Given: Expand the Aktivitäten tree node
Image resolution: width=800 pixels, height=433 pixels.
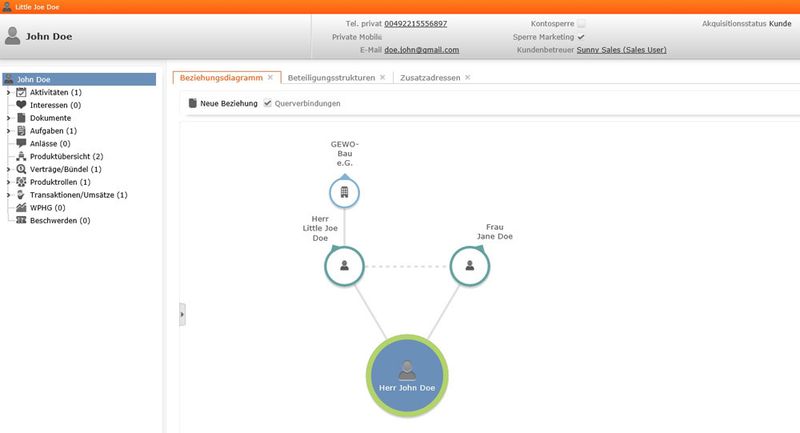Looking at the screenshot, I should (x=8, y=92).
